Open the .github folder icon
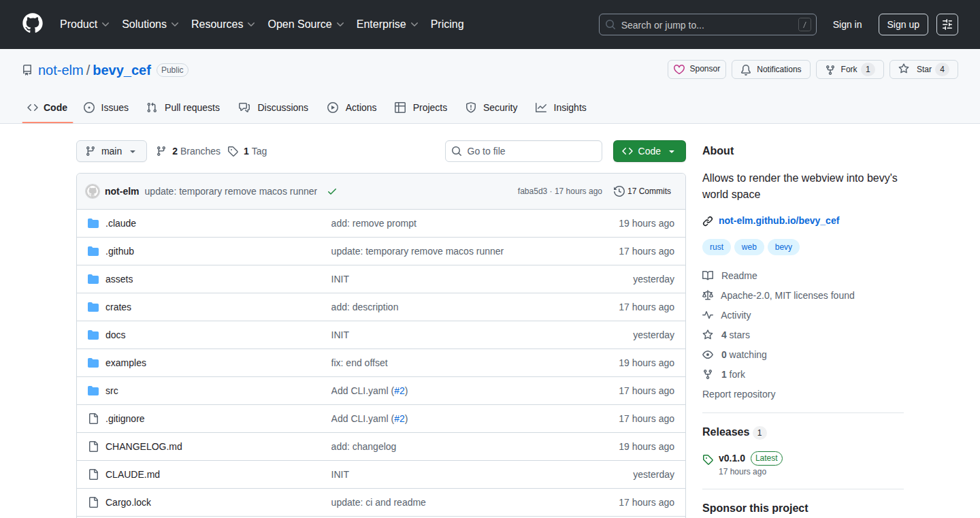The width and height of the screenshot is (980, 518). pyautogui.click(x=93, y=251)
